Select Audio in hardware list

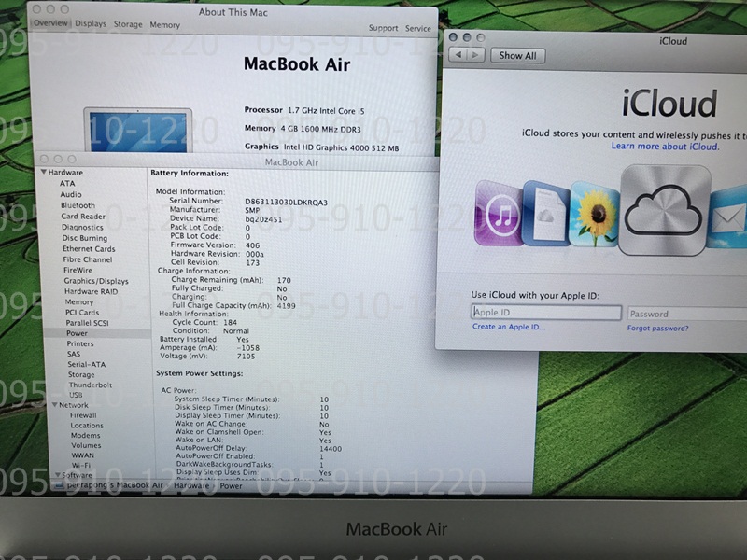click(71, 194)
